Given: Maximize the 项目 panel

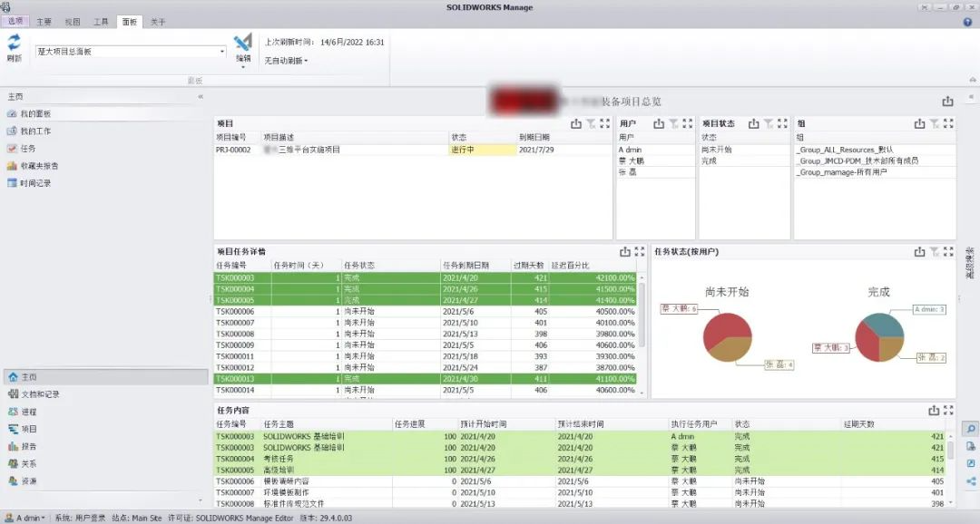Looking at the screenshot, I should point(604,123).
